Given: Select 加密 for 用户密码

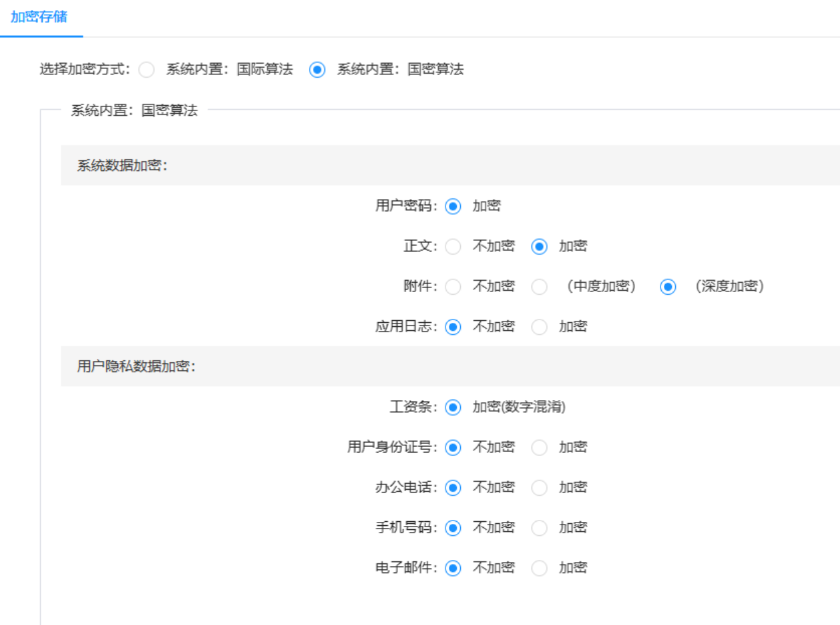Looking at the screenshot, I should click(453, 206).
